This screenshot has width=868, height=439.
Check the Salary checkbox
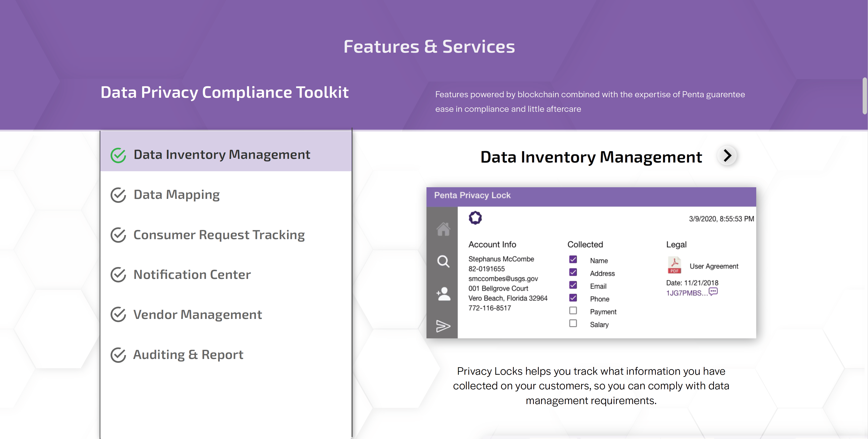573,323
